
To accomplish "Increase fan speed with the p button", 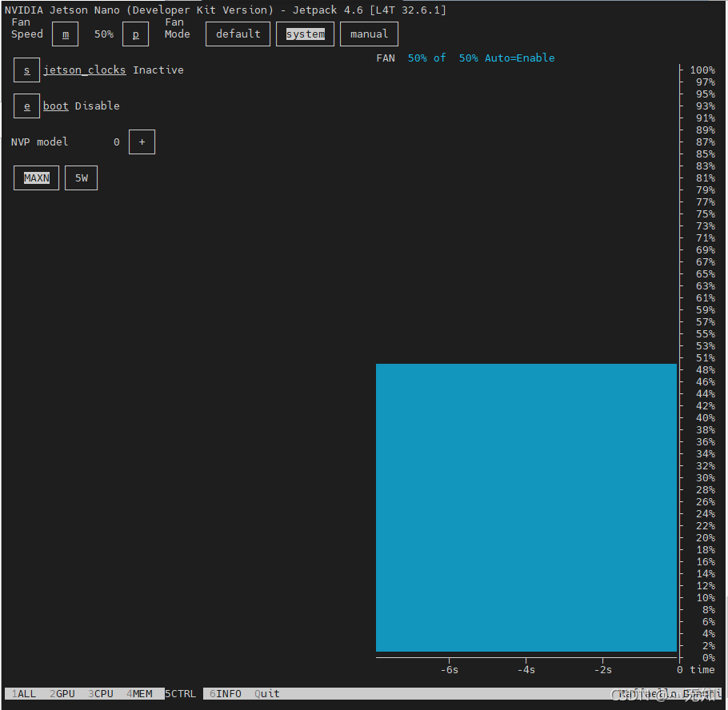I will (135, 34).
